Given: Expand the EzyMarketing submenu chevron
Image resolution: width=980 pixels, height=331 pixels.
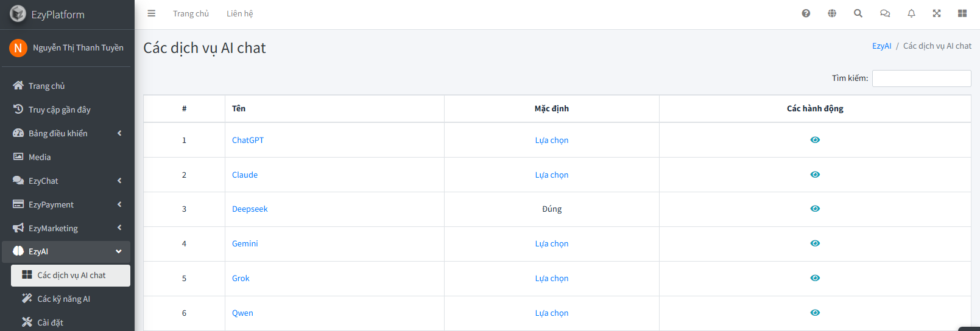Looking at the screenshot, I should click(x=119, y=228).
